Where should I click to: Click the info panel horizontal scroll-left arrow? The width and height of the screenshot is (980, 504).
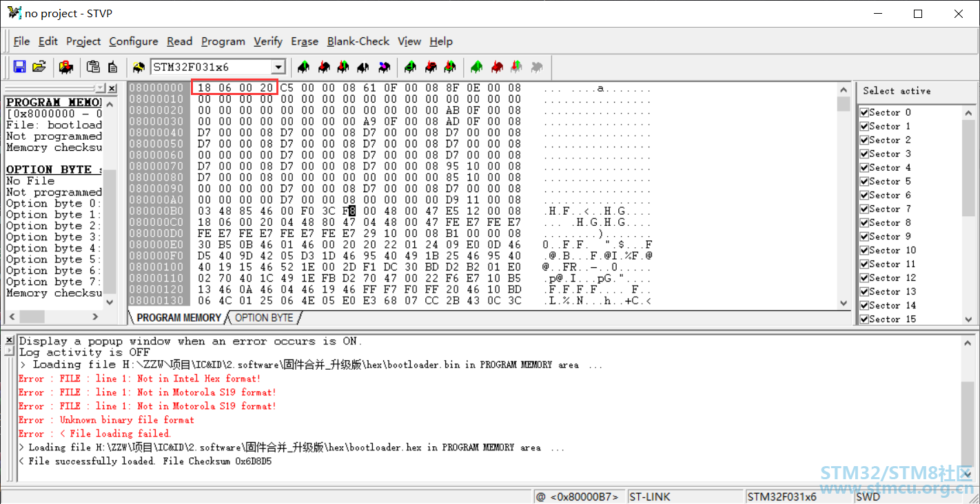[x=11, y=317]
